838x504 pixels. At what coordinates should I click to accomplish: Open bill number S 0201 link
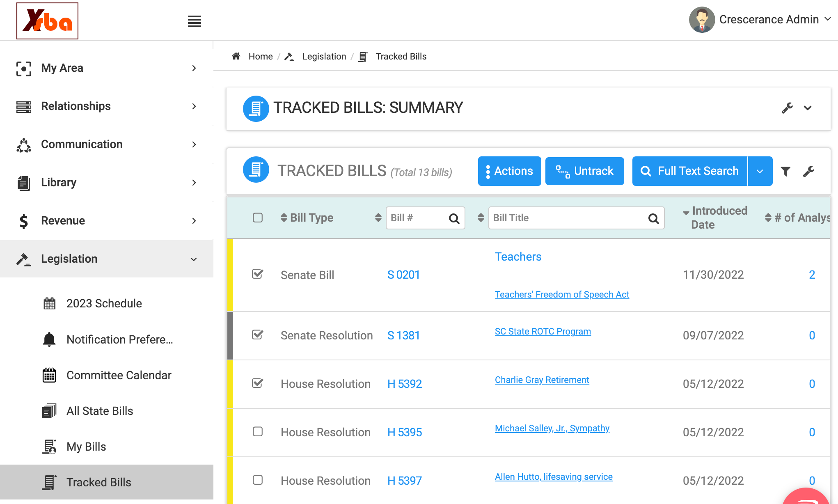click(x=403, y=275)
